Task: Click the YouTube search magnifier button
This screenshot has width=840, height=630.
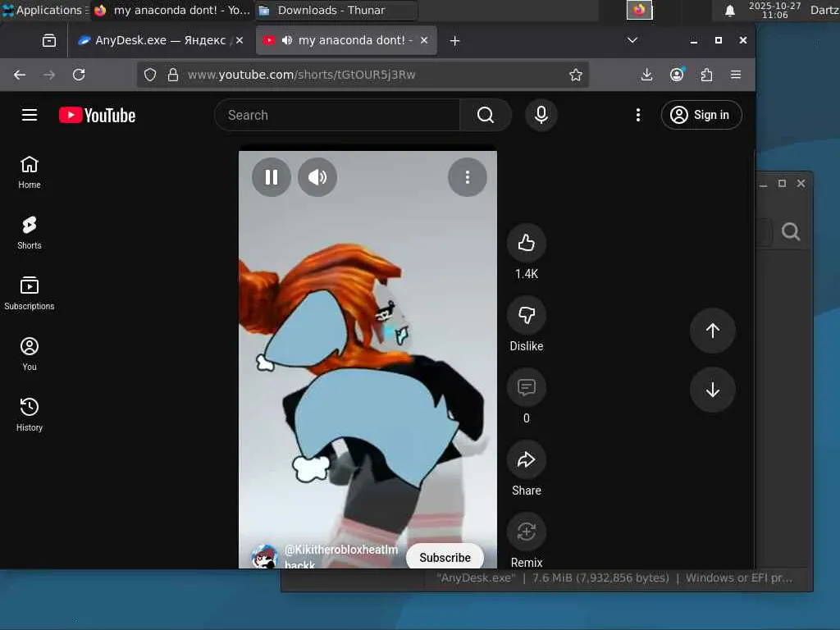Action: [x=486, y=115]
